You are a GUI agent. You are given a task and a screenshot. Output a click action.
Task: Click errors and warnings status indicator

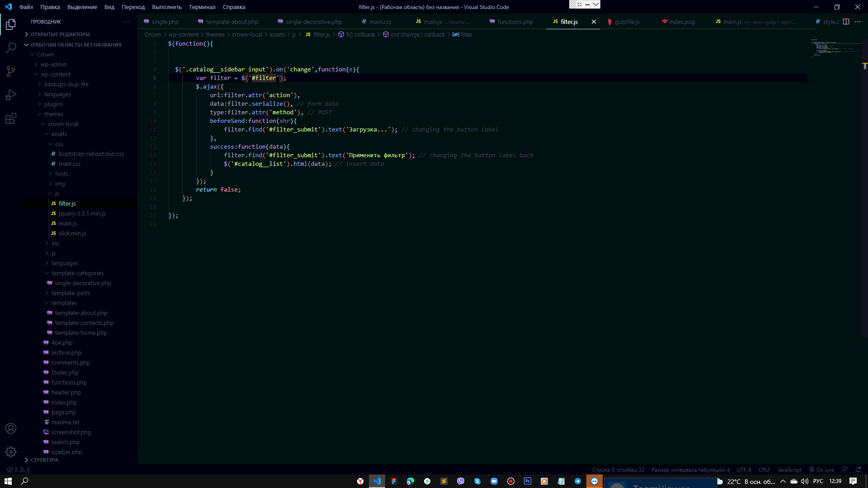pos(19,469)
